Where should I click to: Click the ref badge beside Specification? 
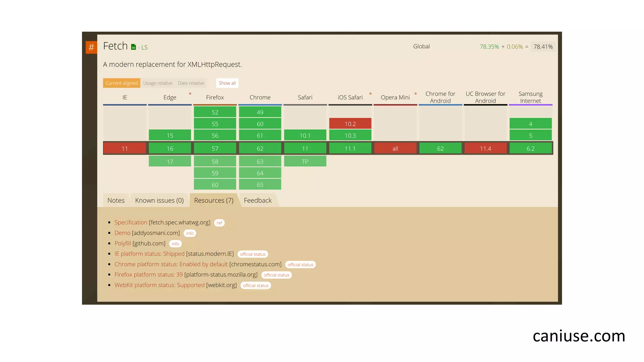point(219,223)
